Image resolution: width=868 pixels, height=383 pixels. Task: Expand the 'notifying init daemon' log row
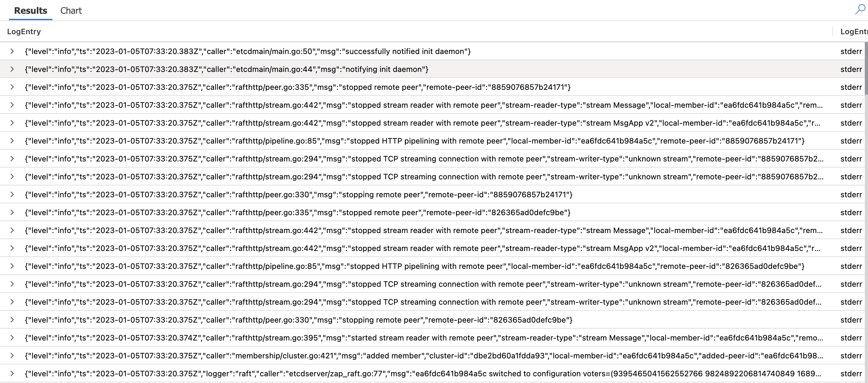tap(12, 69)
